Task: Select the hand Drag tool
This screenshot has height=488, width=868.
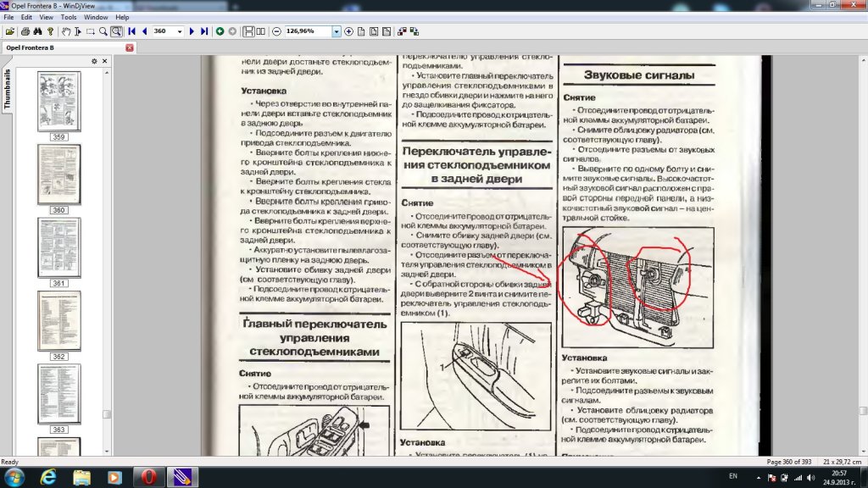Action: point(66,31)
